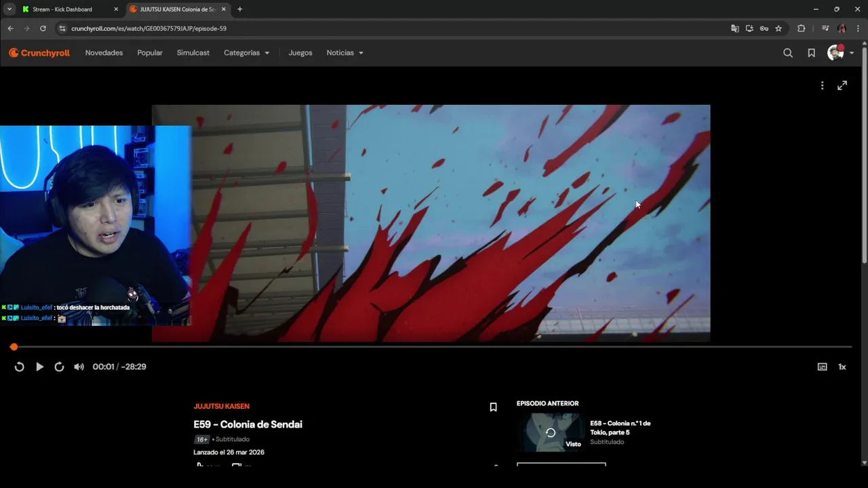Add episode E59 to watchlist bookmark

493,407
